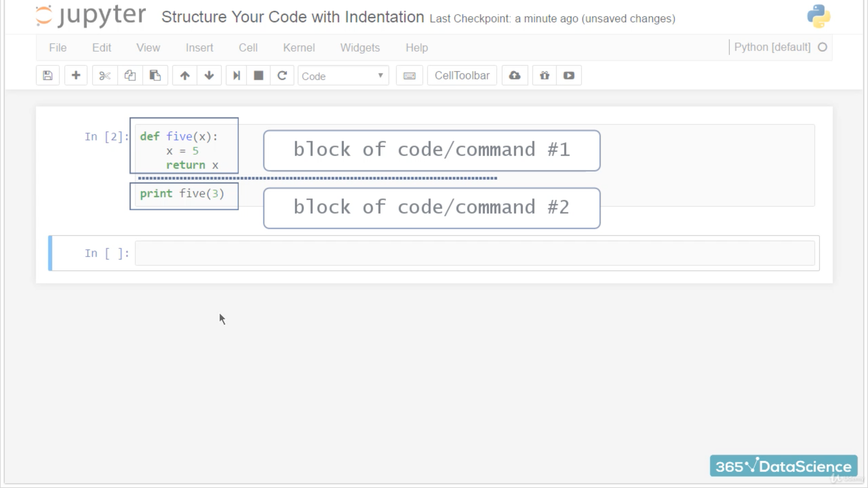
Task: Move selected cell up arrow
Action: coord(185,75)
